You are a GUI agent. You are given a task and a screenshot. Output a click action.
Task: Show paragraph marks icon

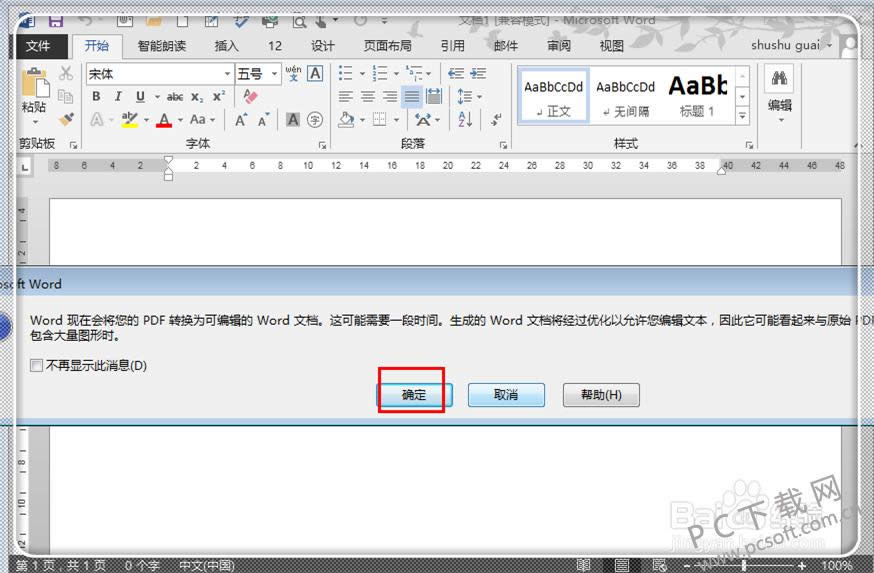pos(496,119)
